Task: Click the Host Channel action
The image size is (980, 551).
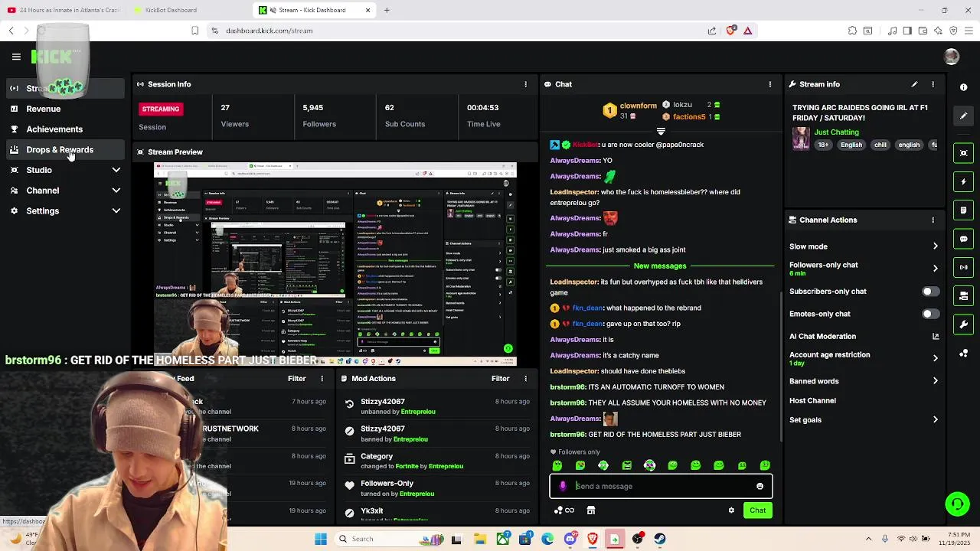Action: click(x=812, y=400)
